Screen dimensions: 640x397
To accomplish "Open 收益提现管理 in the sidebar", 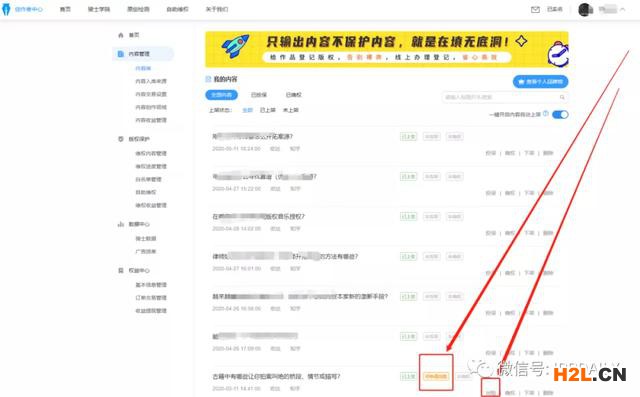I will (x=151, y=311).
